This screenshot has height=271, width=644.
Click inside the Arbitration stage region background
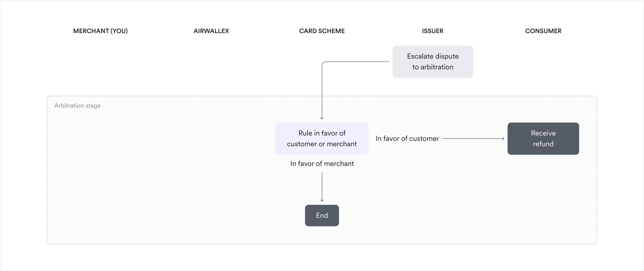(x=149, y=194)
